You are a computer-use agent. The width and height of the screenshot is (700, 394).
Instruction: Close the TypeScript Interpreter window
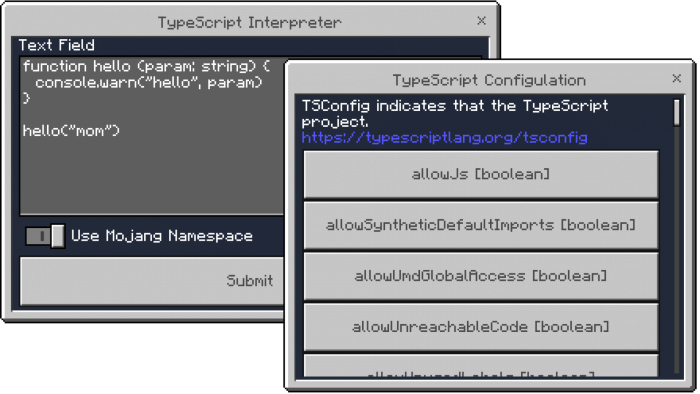[481, 21]
